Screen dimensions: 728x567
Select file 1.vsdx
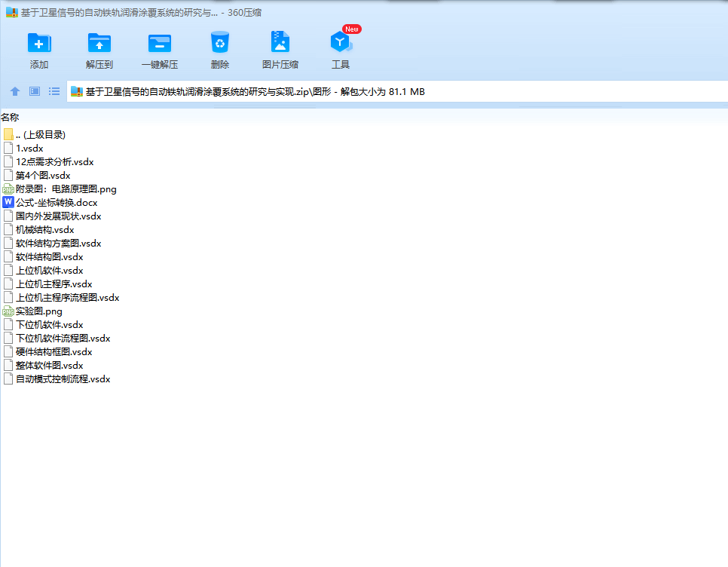29,148
